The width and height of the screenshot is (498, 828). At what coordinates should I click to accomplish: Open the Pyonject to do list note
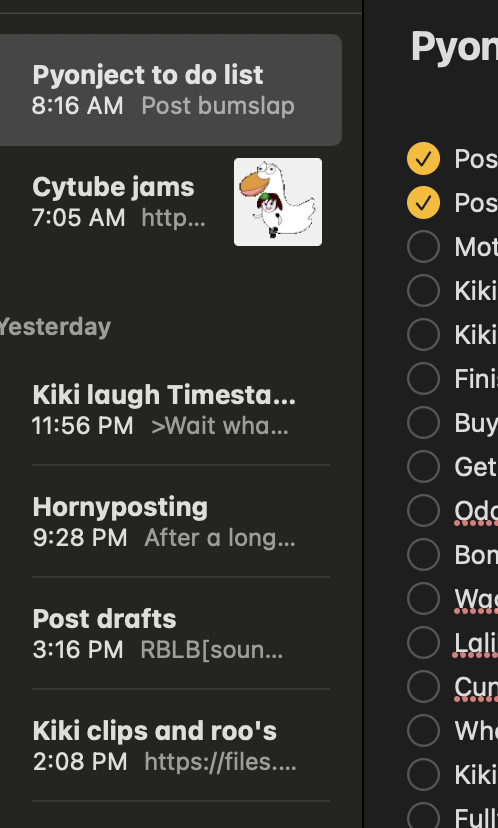click(169, 90)
